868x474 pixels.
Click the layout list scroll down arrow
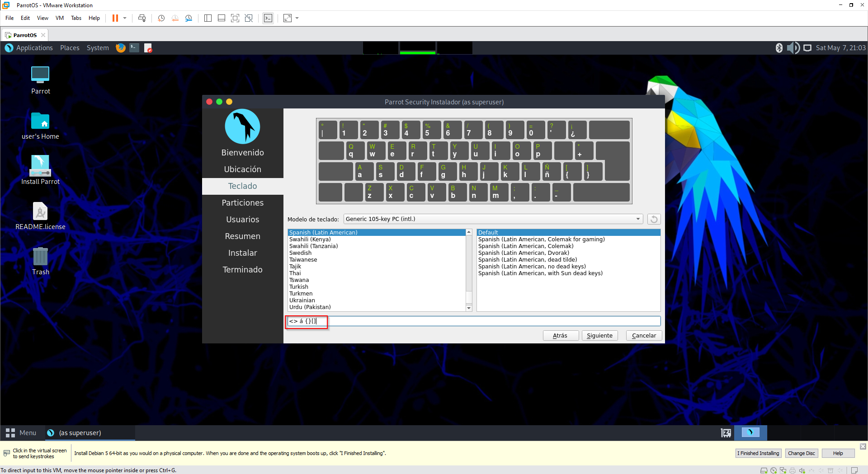469,308
